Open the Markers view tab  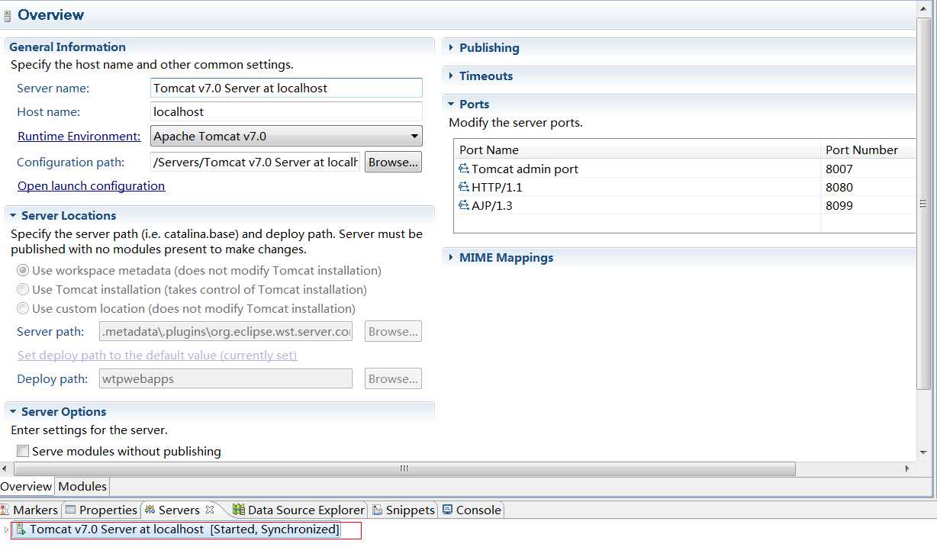click(35, 510)
